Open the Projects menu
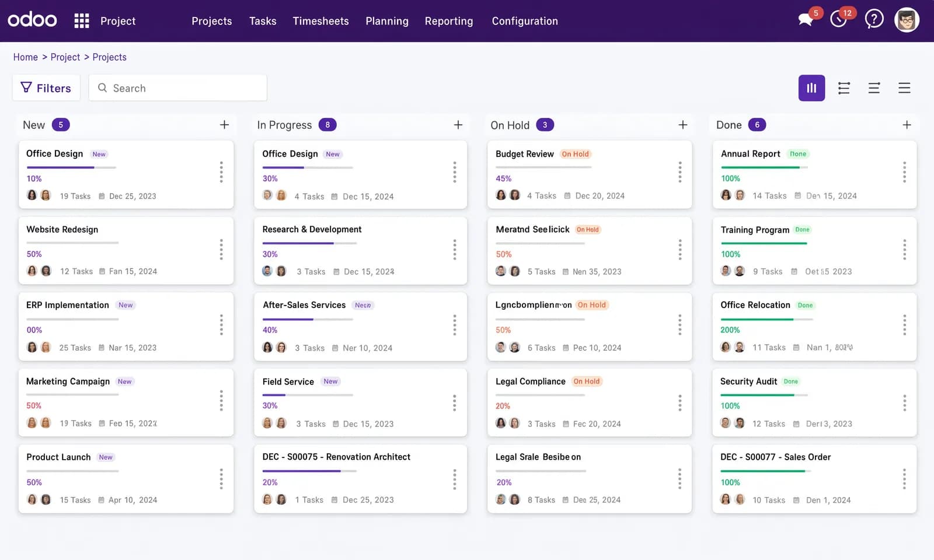This screenshot has height=560, width=934. click(212, 21)
